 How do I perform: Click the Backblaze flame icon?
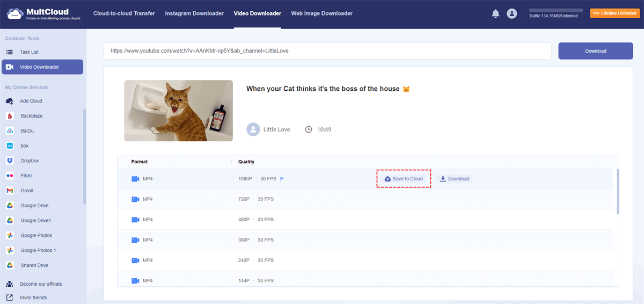pyautogui.click(x=10, y=116)
